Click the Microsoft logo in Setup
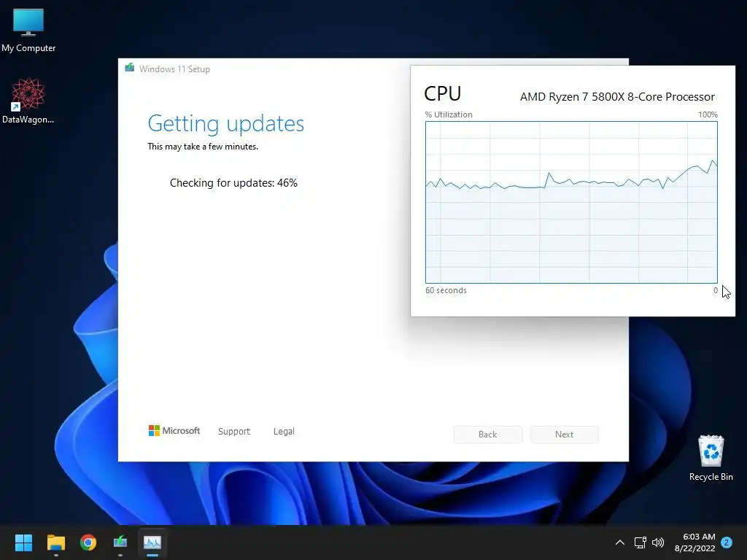 tap(174, 430)
